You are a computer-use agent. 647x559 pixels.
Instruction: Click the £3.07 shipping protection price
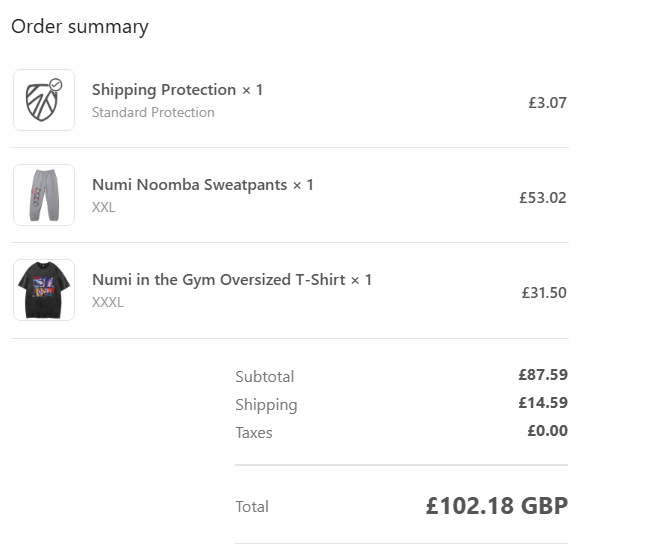pyautogui.click(x=547, y=103)
